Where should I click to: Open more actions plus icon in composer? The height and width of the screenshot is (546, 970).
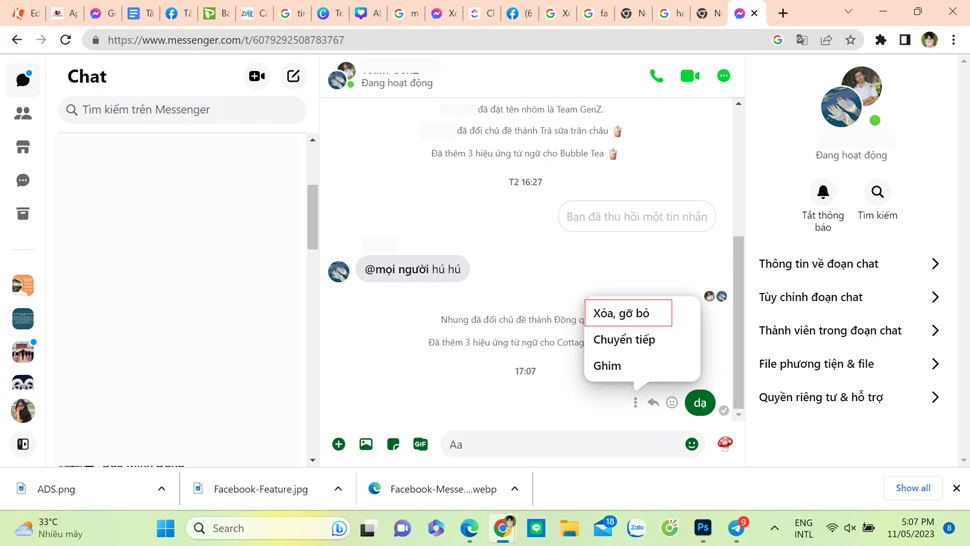pyautogui.click(x=338, y=444)
